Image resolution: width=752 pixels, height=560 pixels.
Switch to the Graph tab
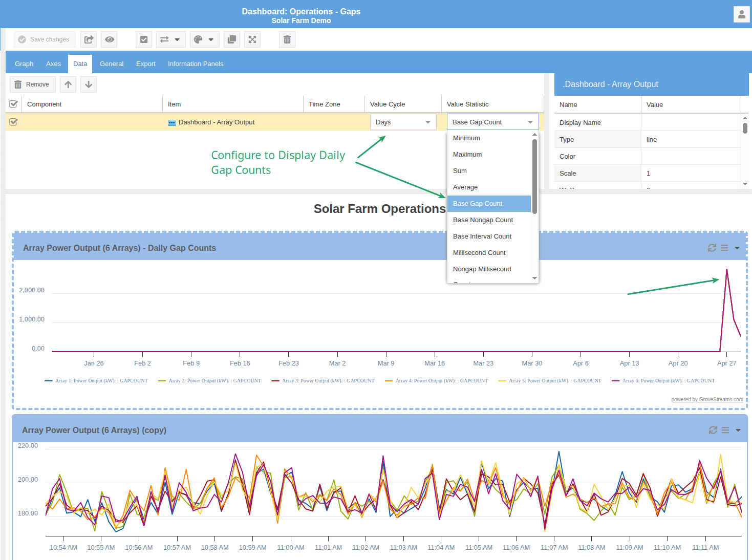[x=24, y=64]
